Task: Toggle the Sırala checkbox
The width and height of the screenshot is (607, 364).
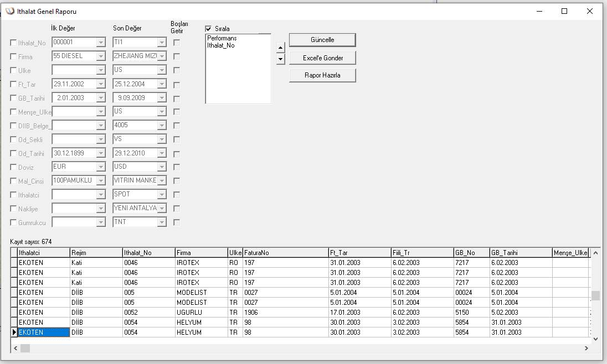Action: coord(208,29)
